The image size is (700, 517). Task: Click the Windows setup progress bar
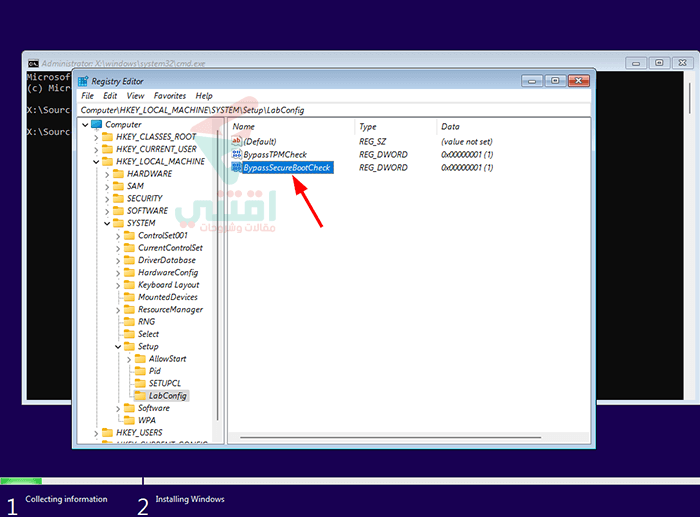click(x=350, y=481)
